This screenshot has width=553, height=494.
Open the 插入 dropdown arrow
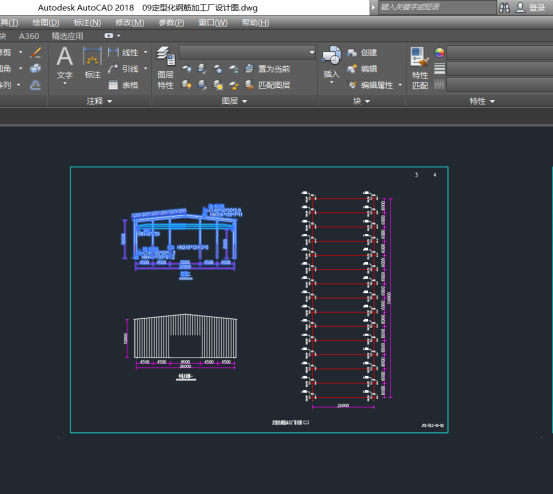(331, 83)
